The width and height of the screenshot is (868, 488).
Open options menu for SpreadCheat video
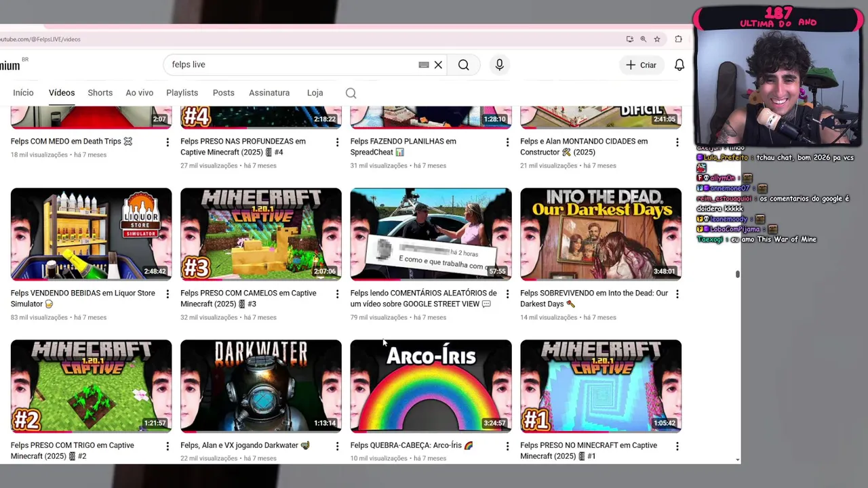507,142
